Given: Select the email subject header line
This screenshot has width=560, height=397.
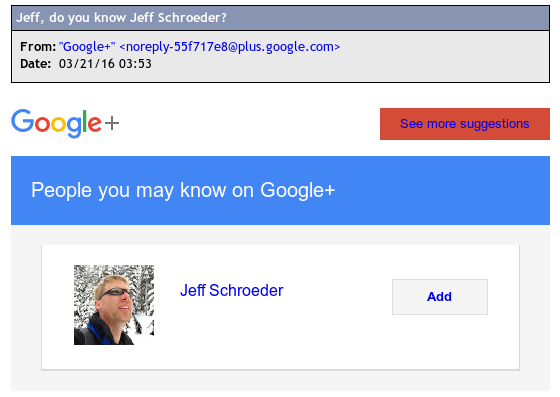Looking at the screenshot, I should [280, 17].
